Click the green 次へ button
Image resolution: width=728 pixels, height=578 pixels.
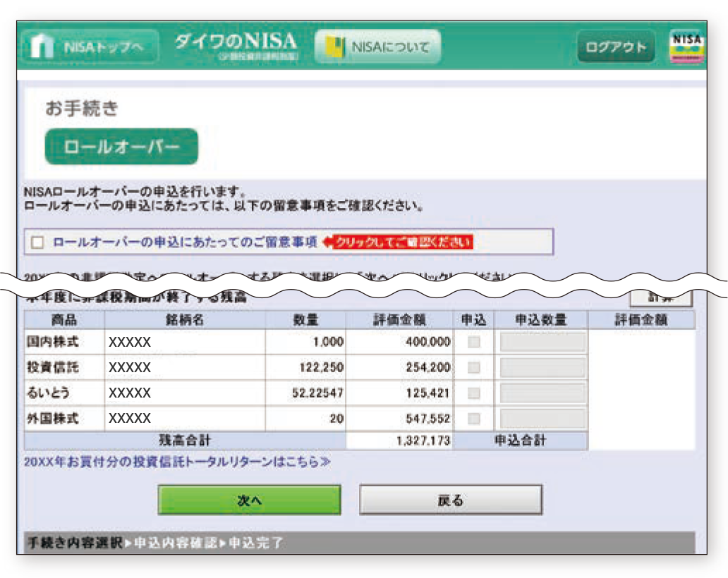[249, 500]
